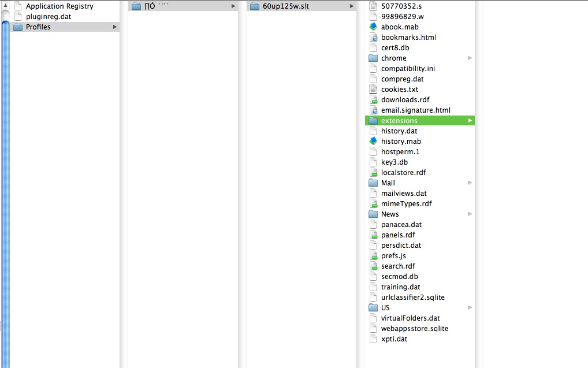
Task: Click the history.mab address book icon
Action: pos(373,141)
